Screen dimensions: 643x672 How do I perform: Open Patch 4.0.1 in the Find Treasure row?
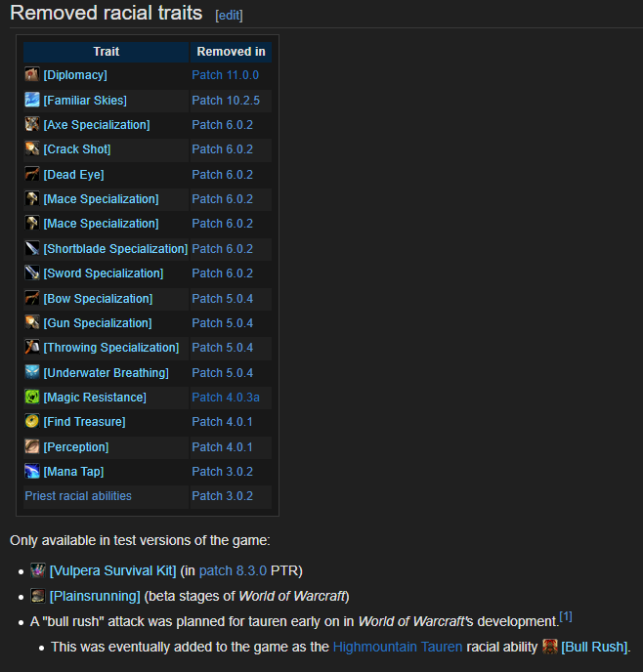(222, 422)
